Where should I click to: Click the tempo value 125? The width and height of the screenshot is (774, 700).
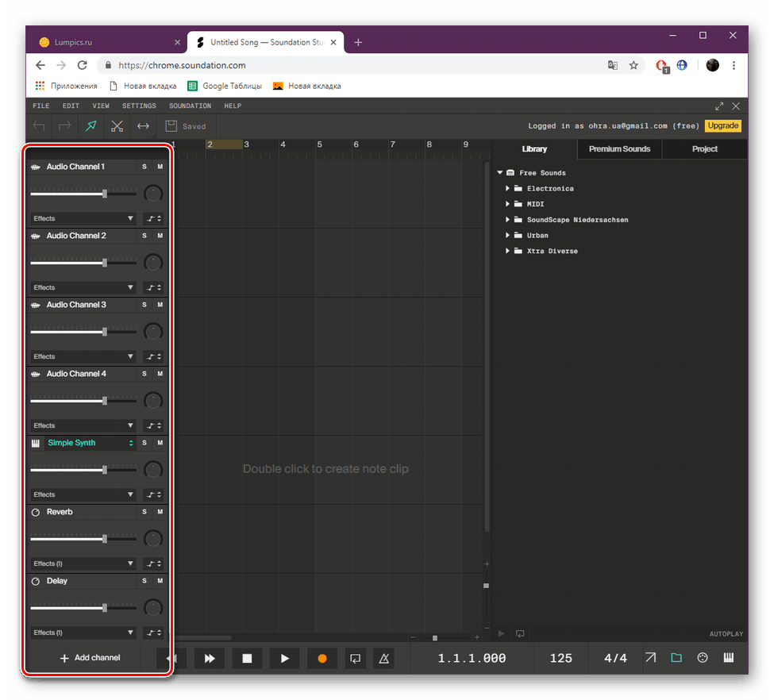560,658
